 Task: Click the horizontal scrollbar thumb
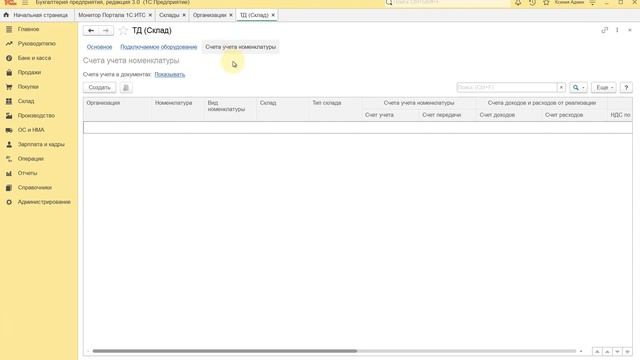click(x=224, y=351)
